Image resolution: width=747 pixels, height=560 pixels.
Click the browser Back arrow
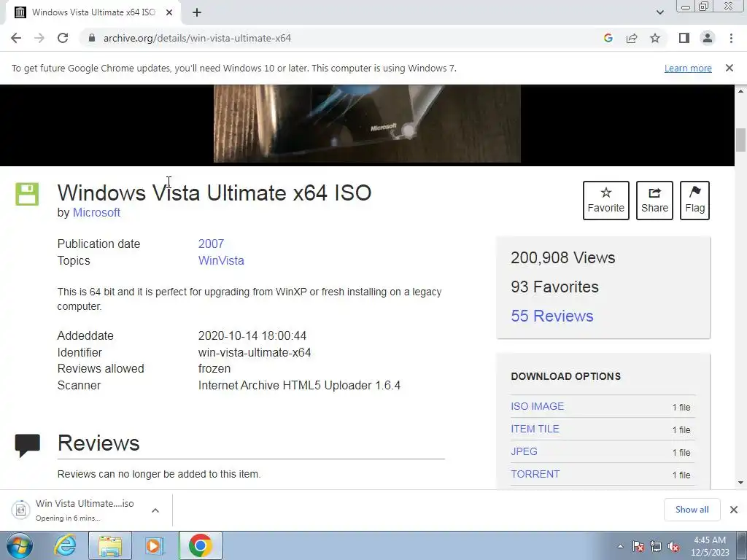16,38
